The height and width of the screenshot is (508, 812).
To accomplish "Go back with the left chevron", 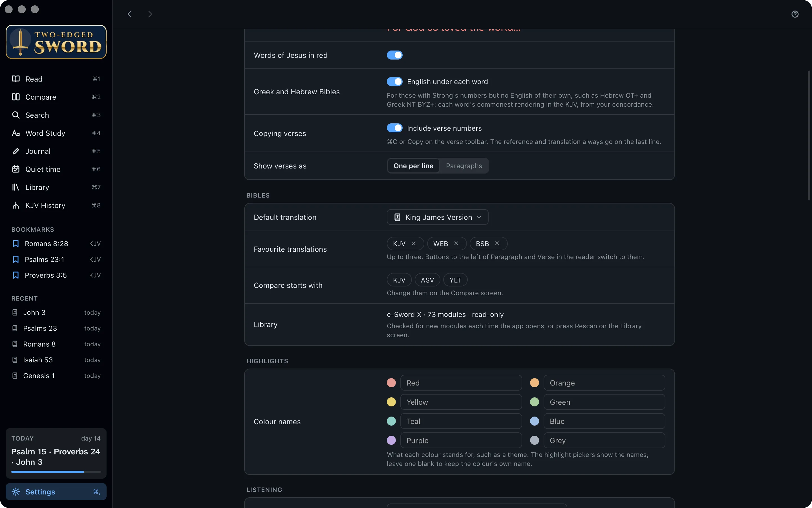I will click(x=129, y=14).
